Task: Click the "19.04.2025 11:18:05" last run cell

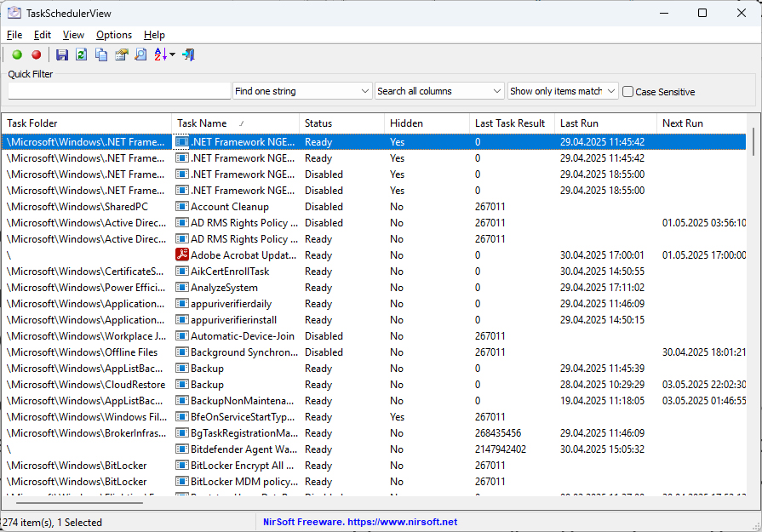Action: tap(602, 401)
